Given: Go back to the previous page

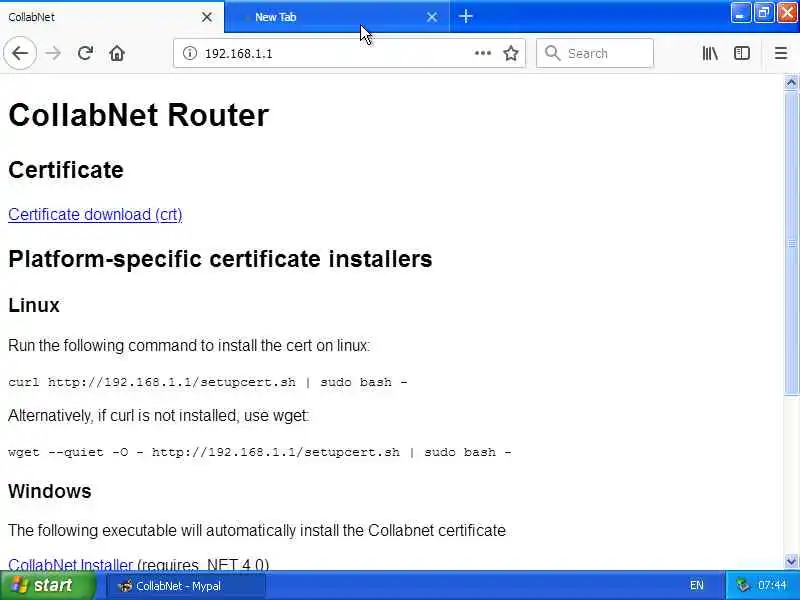Looking at the screenshot, I should pos(20,53).
